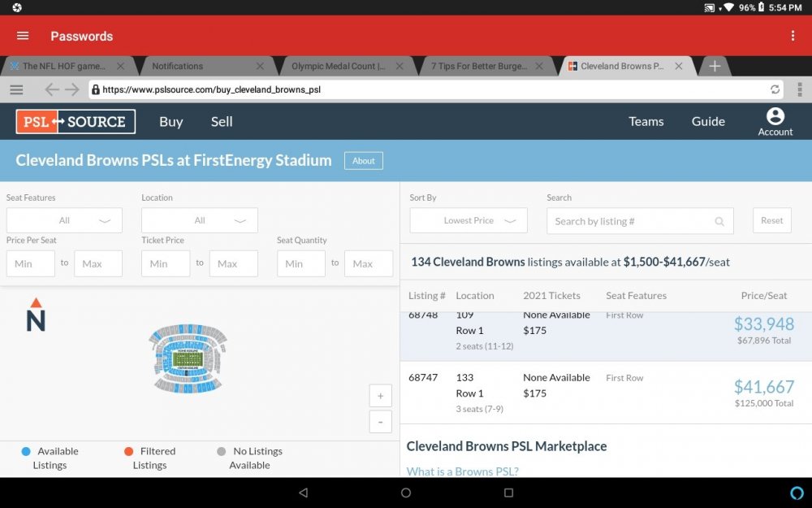This screenshot has height=508, width=812.
Task: Zoom in on the stadium map
Action: tap(381, 396)
